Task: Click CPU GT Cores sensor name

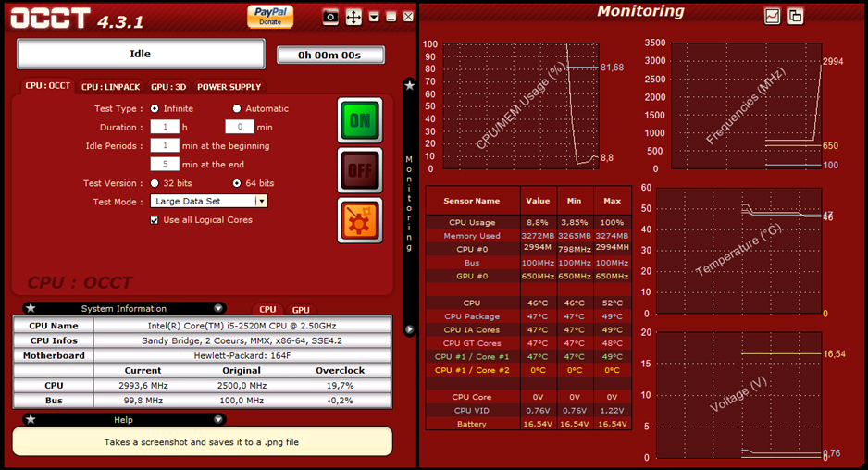Action: pos(472,343)
